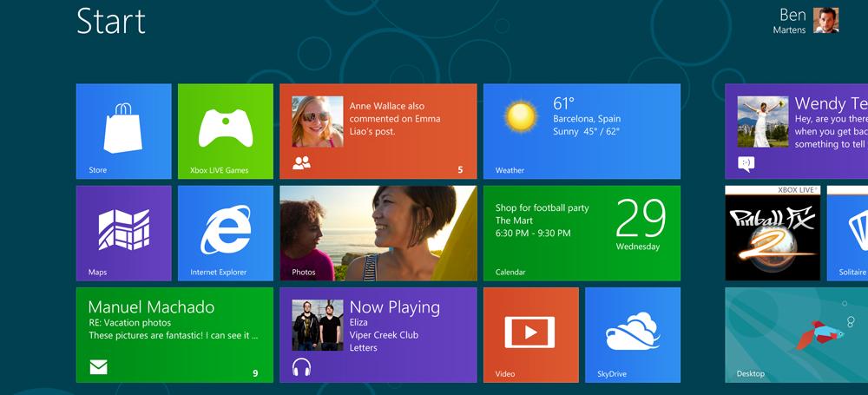Open the Store shopping bag tile
The height and width of the screenshot is (395, 868).
point(123,131)
